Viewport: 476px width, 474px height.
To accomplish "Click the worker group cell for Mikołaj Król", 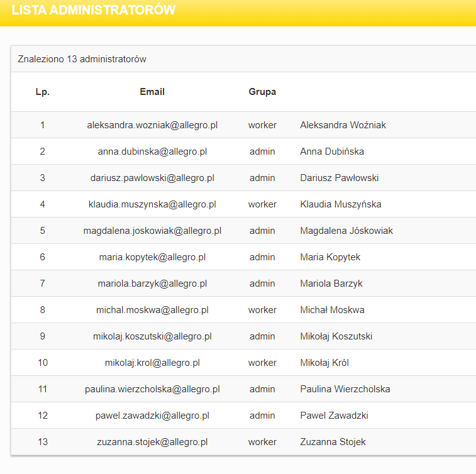I will (x=262, y=363).
